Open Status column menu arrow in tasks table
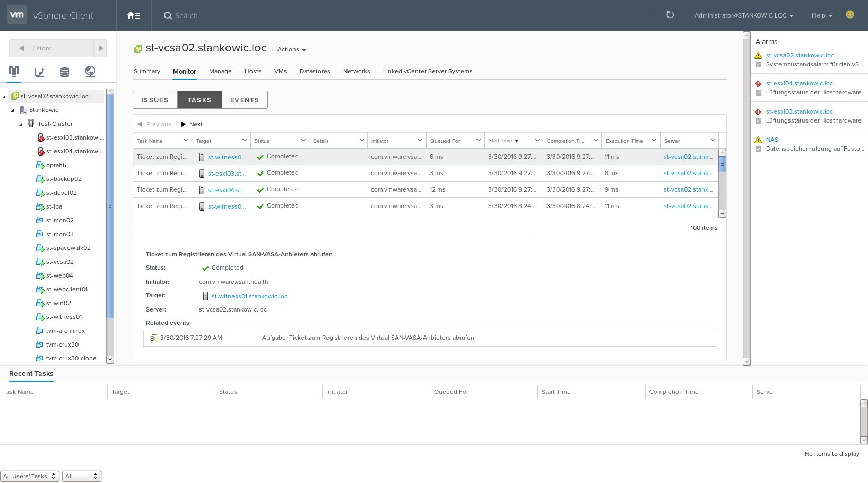The image size is (868, 483). coord(303,140)
